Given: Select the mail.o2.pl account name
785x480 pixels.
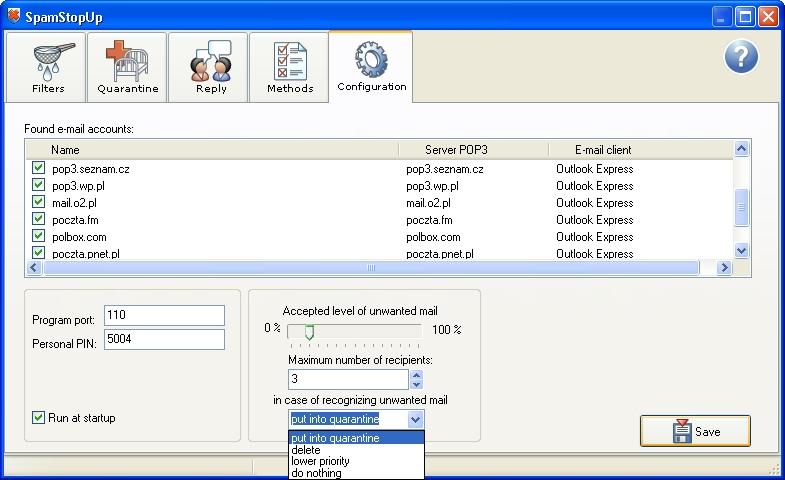Looking at the screenshot, I should [74, 203].
